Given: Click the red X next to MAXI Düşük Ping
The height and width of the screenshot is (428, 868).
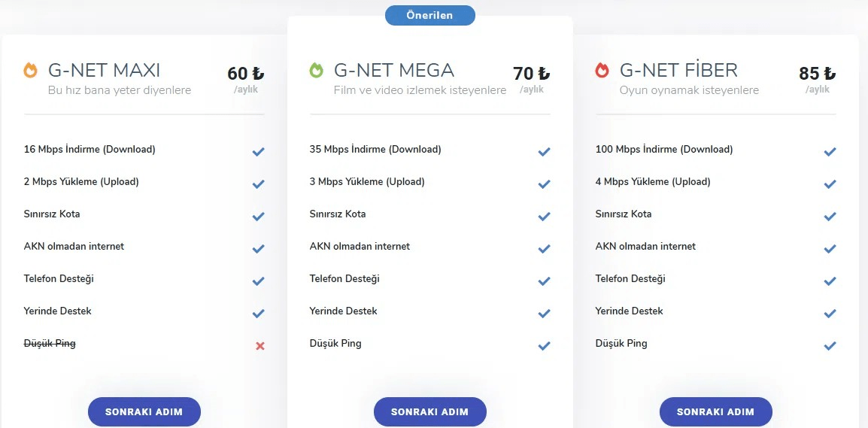Looking at the screenshot, I should [259, 346].
